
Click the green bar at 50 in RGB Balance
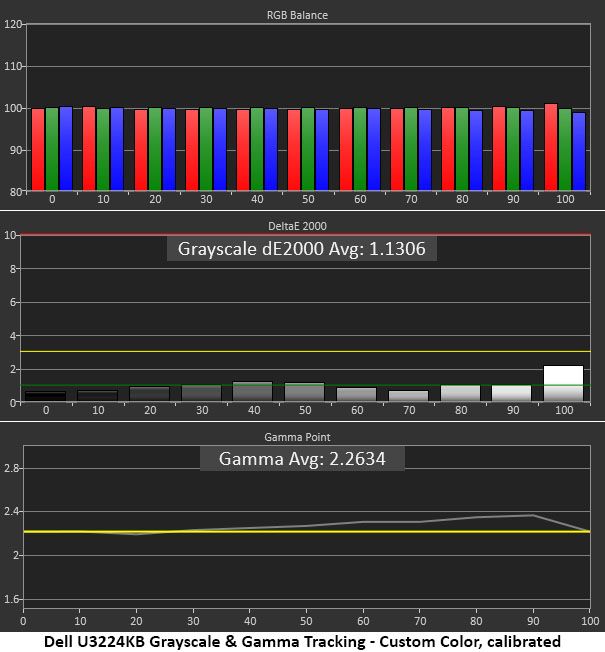tap(308, 149)
